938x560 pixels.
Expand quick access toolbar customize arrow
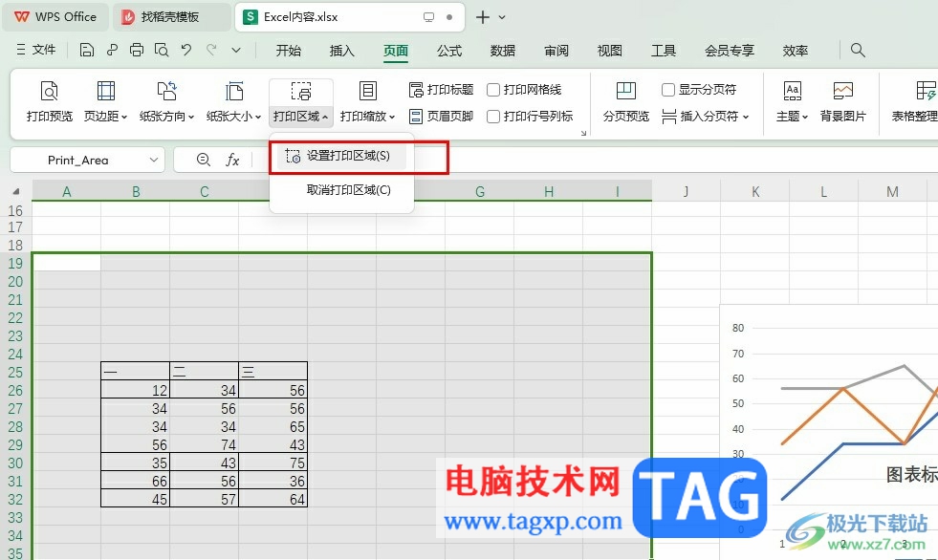click(x=236, y=51)
